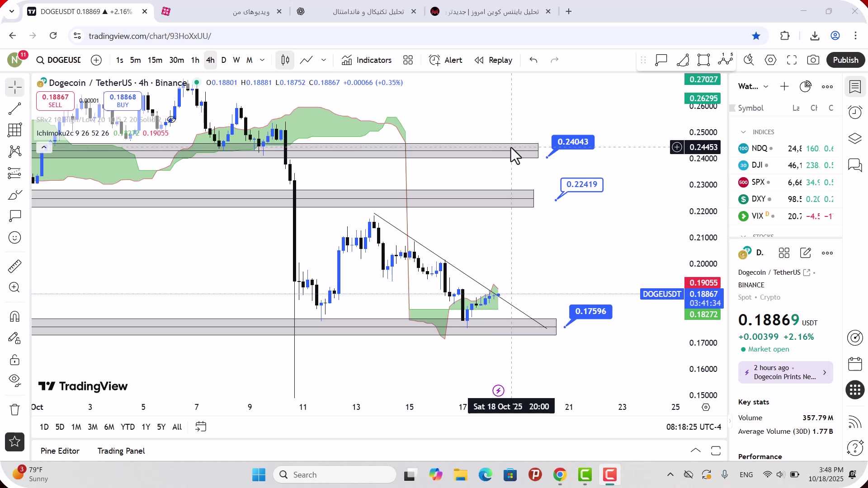
Task: Select the text annotation tool
Action: click(15, 216)
